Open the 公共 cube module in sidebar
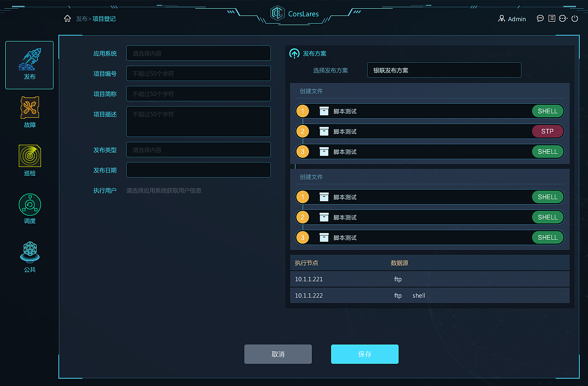Image resolution: width=588 pixels, height=386 pixels. (30, 257)
